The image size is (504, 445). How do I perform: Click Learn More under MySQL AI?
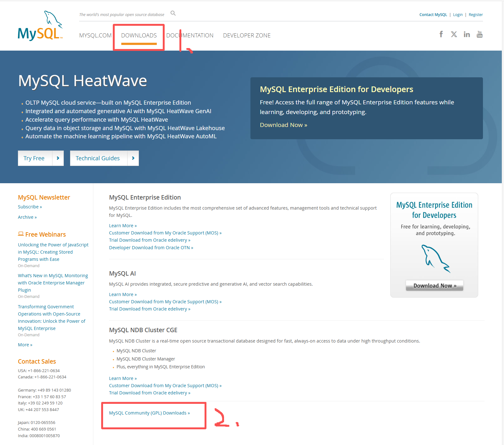123,294
